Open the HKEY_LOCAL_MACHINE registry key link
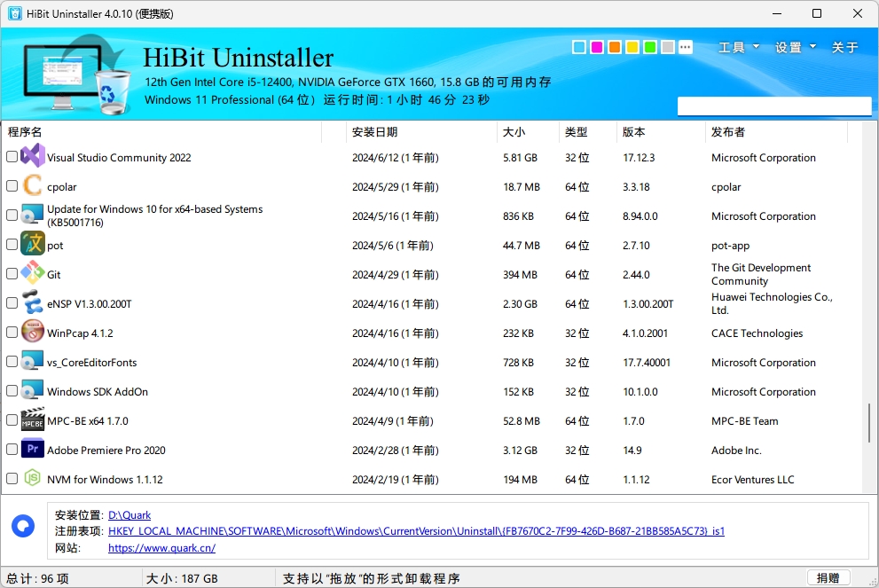The image size is (879, 588). [x=416, y=531]
